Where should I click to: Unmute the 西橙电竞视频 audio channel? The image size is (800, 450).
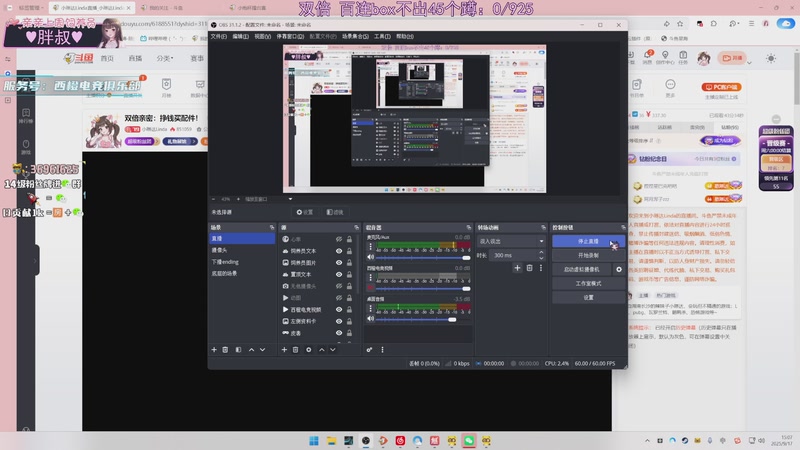coord(371,288)
